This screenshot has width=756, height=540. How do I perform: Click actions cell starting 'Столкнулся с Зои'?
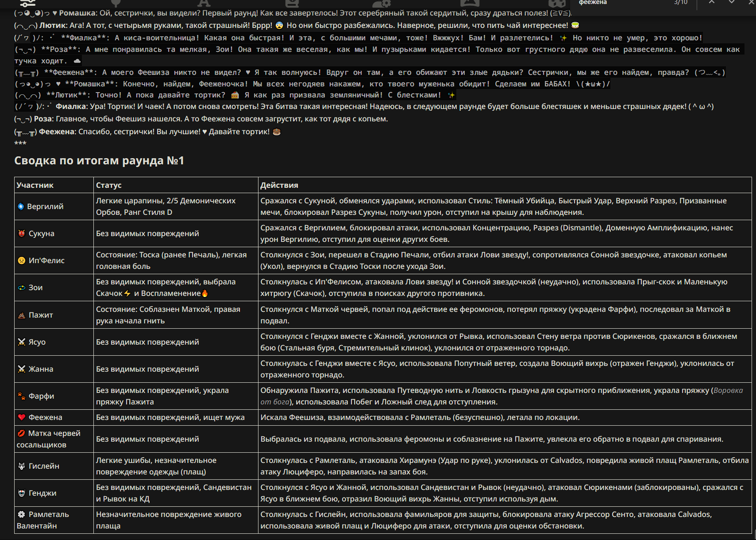[505, 260]
